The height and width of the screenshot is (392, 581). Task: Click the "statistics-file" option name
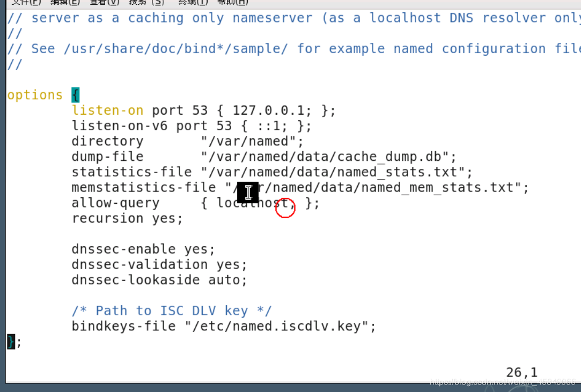pyautogui.click(x=132, y=172)
